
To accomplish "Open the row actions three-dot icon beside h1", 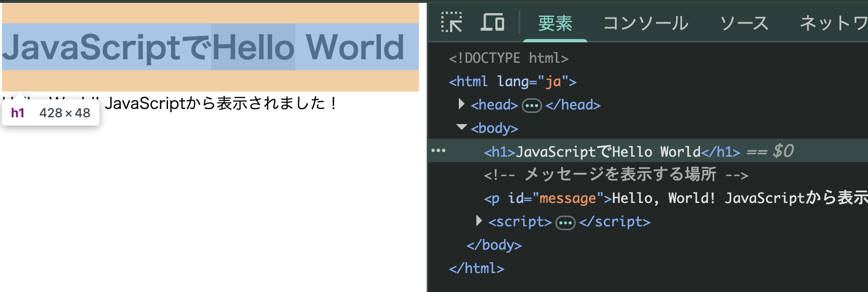I will (438, 151).
